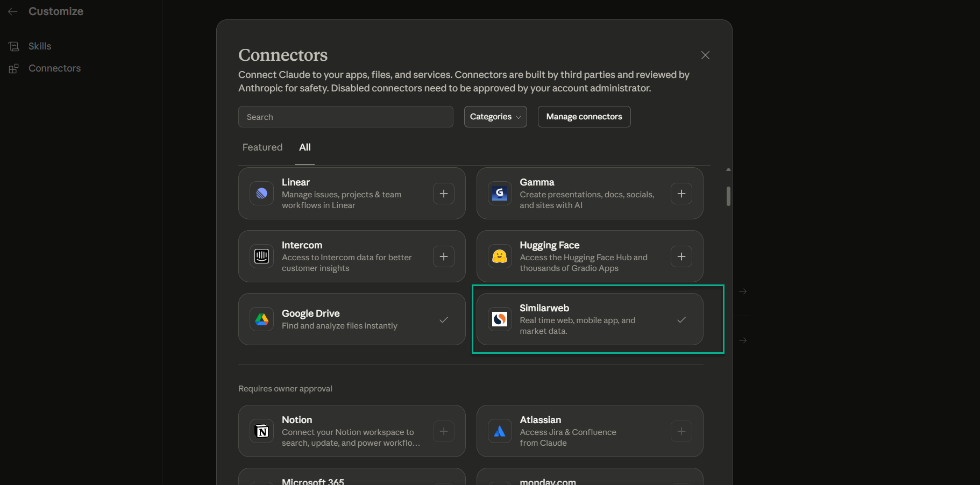Click the Connectors sidebar icon
The width and height of the screenshot is (980, 485).
14,68
